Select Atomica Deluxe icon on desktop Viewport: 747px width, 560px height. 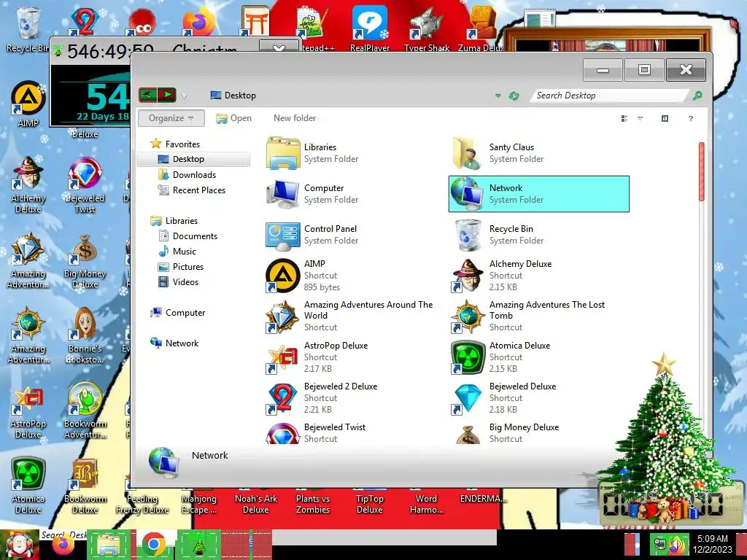28,486
